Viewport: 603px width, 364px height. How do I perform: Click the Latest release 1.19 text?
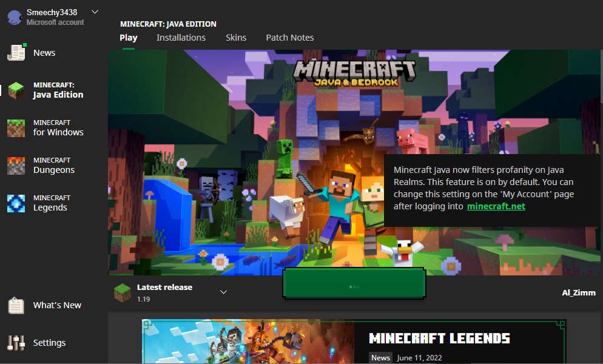point(164,292)
